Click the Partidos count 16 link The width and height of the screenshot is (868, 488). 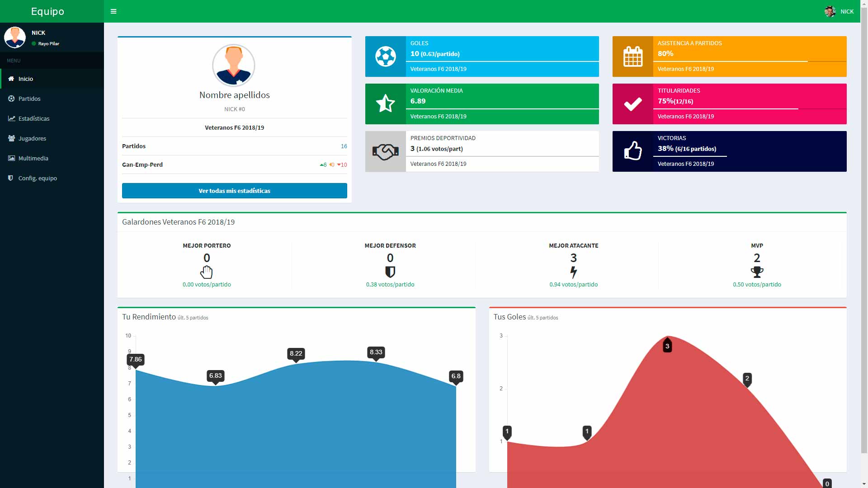344,146
